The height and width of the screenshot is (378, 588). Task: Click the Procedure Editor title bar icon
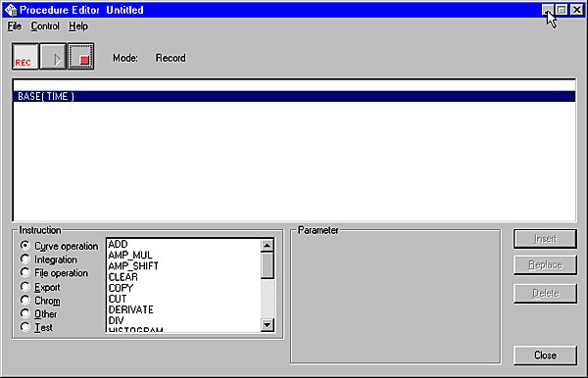click(x=11, y=10)
